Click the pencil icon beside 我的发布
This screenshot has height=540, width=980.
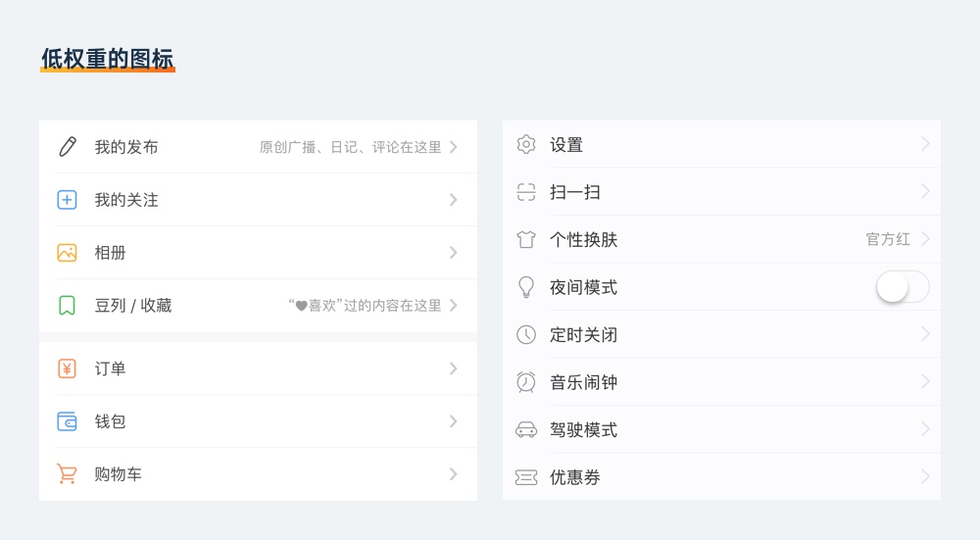point(67,147)
